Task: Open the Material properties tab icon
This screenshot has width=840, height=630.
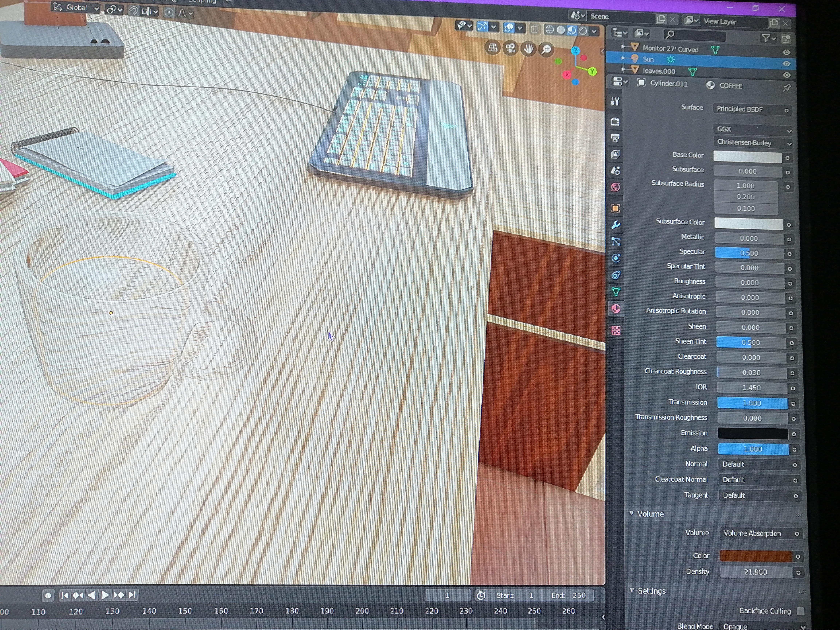Action: point(616,309)
